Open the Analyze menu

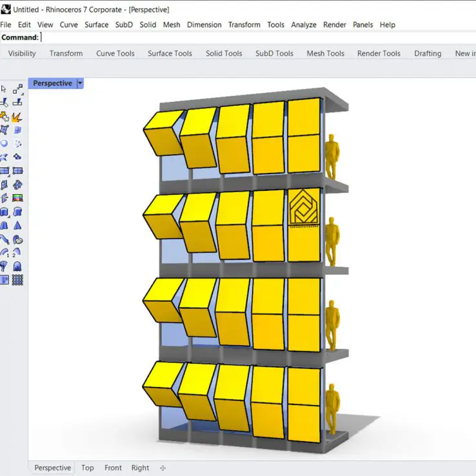coord(303,25)
